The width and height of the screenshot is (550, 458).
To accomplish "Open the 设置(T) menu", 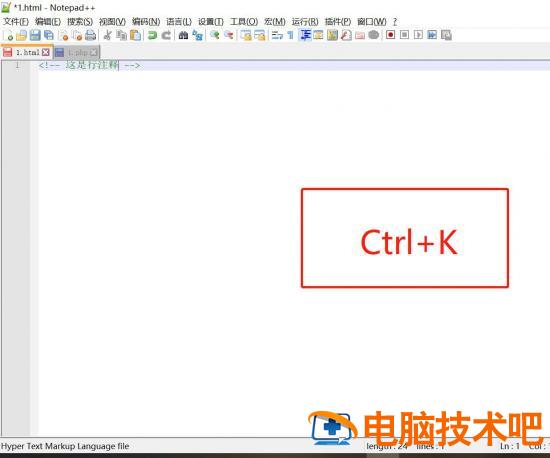I will pyautogui.click(x=210, y=22).
